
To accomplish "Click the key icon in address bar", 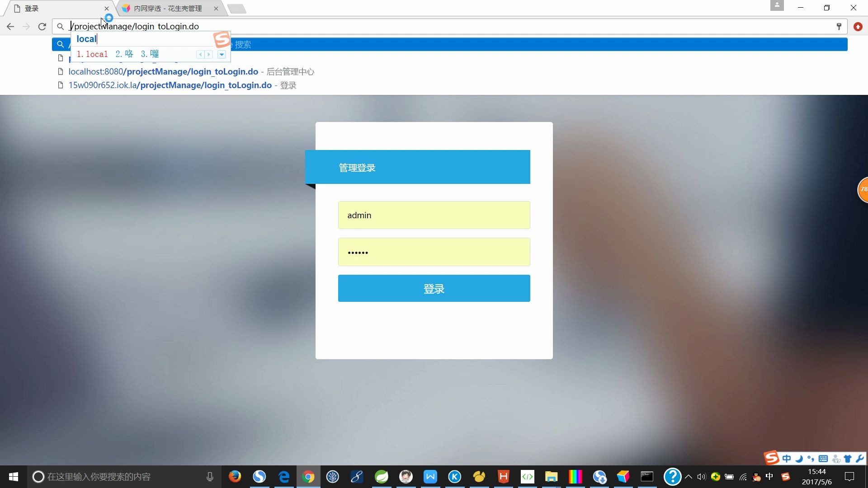I will pos(839,27).
